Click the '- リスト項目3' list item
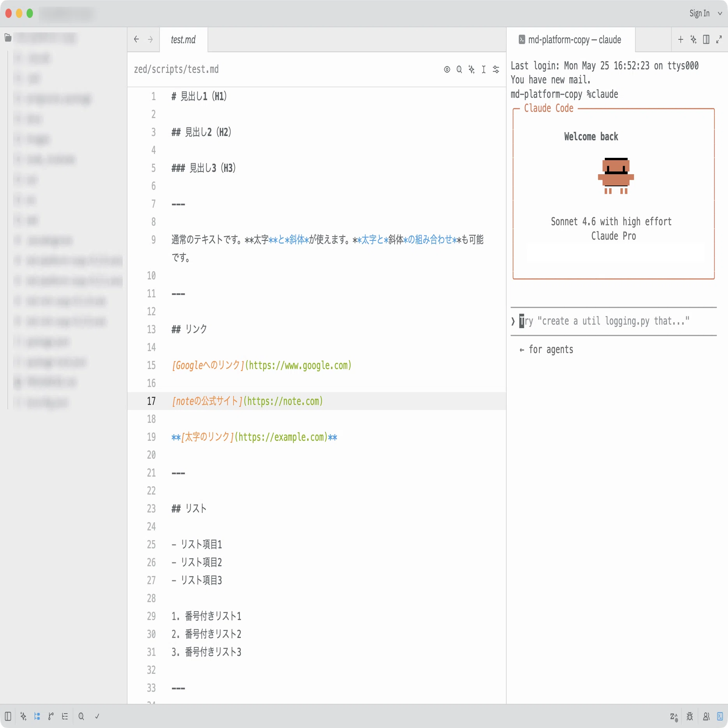Image resolution: width=728 pixels, height=728 pixels. coord(197,580)
